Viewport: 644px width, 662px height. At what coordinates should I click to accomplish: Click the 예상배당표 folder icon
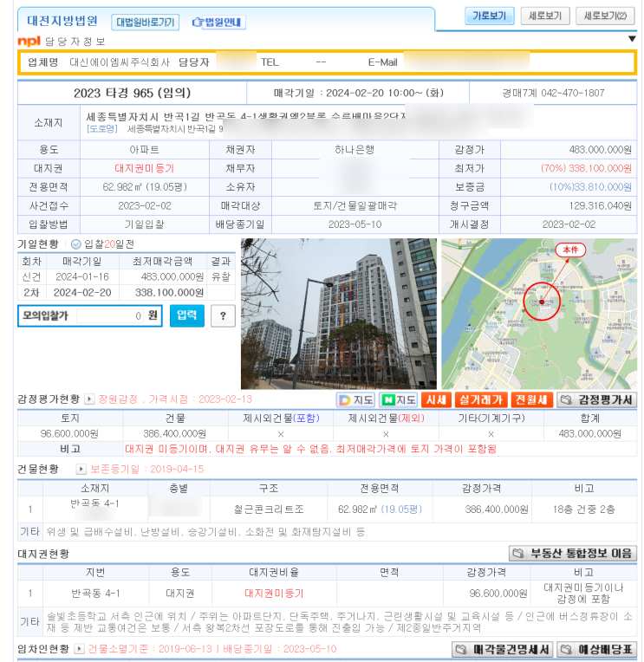pos(566,649)
